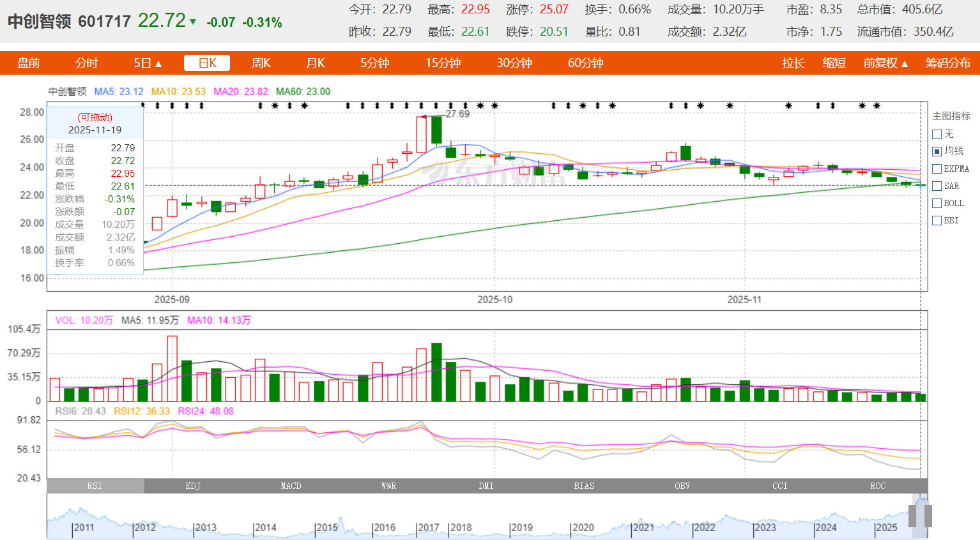
Task: Click the 2017 year on the timeline overview
Action: click(429, 527)
